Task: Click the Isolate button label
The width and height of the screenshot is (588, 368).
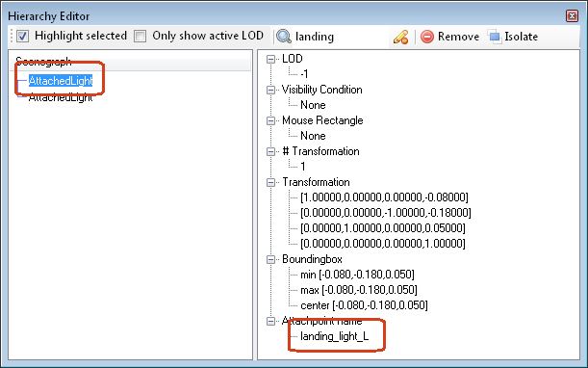Action: [521, 37]
